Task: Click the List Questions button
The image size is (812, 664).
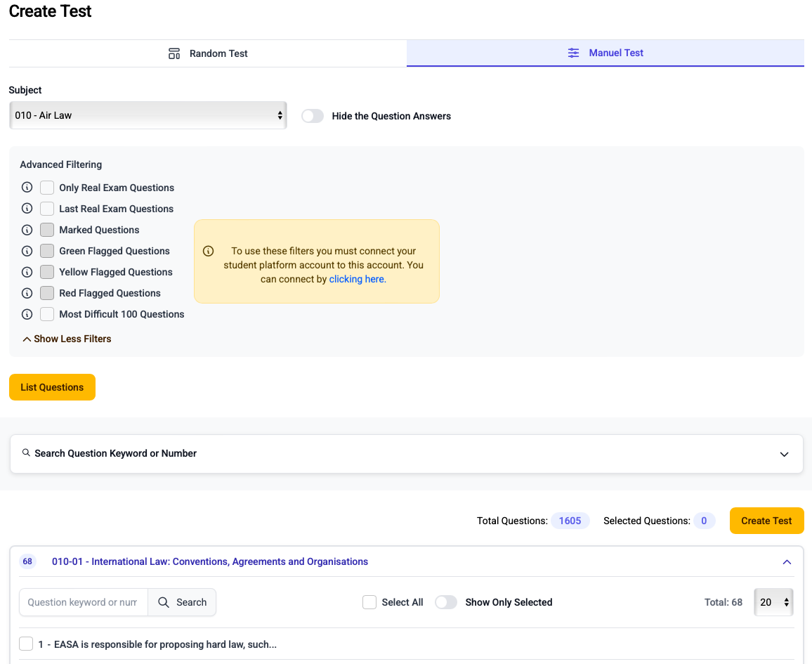Action: pyautogui.click(x=52, y=387)
